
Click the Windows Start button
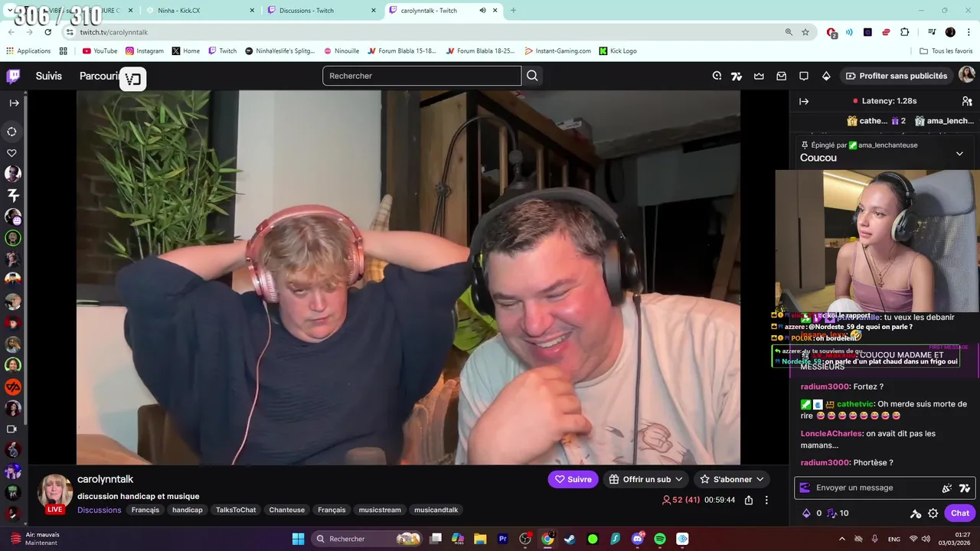coord(299,539)
